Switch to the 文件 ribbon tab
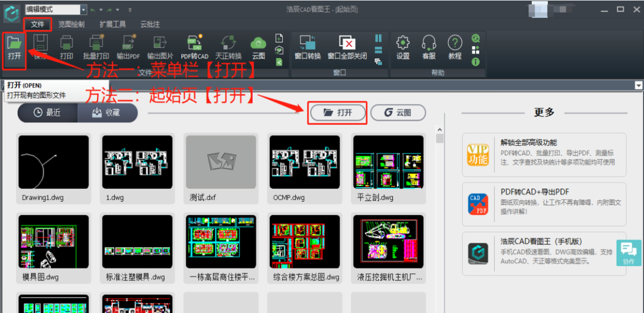Viewport: 644px width, 313px height. click(38, 24)
